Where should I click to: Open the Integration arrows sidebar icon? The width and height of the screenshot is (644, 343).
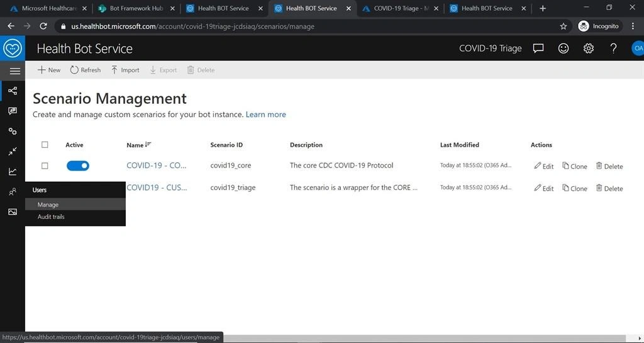[13, 151]
